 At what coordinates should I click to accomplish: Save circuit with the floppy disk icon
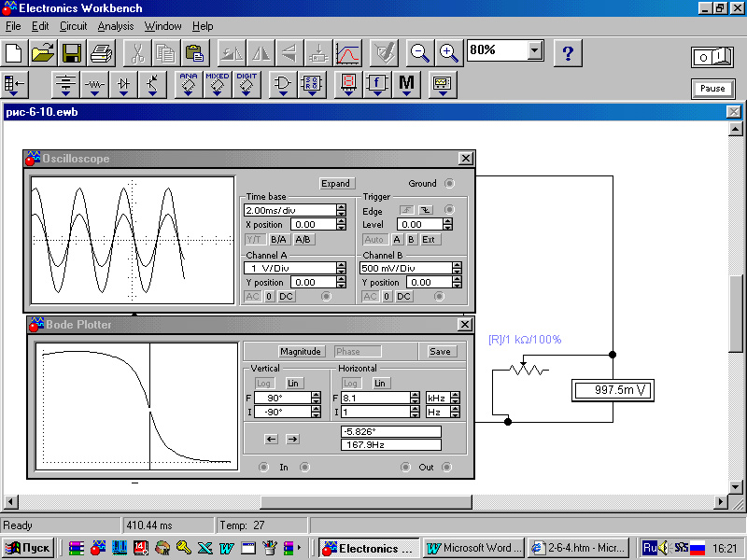[x=72, y=53]
